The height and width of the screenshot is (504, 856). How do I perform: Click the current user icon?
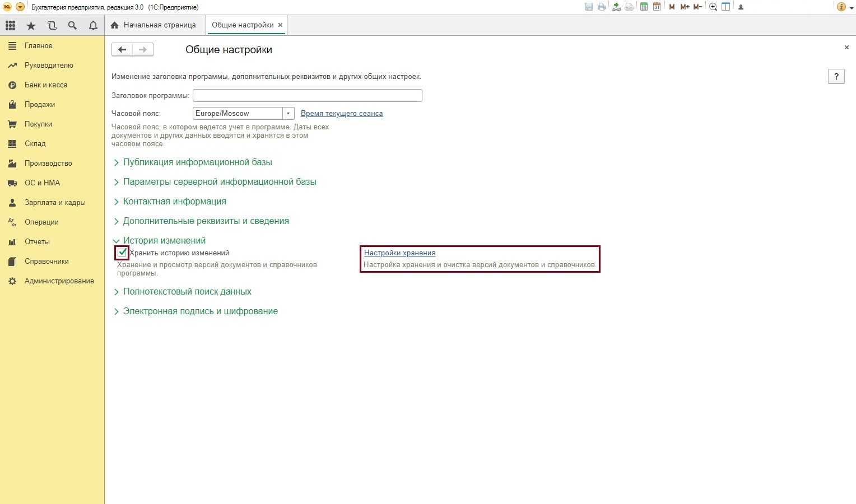(x=741, y=7)
